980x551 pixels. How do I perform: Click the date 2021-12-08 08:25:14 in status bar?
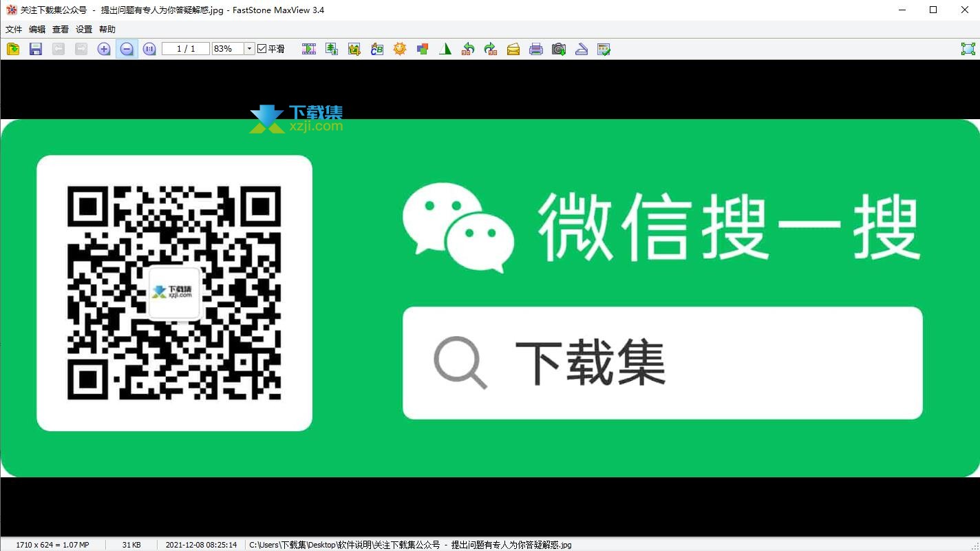tap(201, 545)
